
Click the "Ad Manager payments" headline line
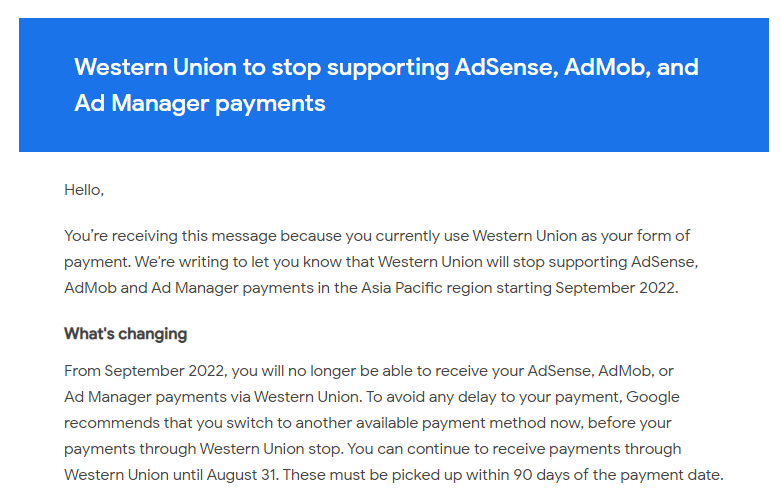200,104
